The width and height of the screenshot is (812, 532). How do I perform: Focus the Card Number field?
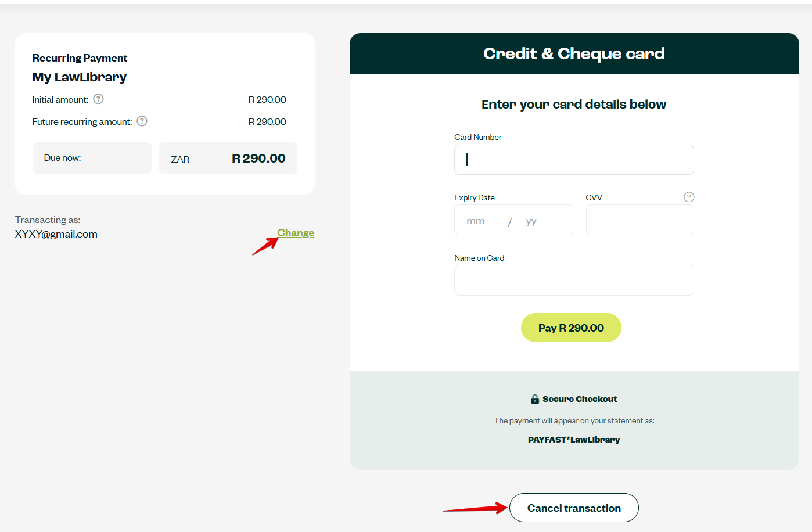click(574, 160)
